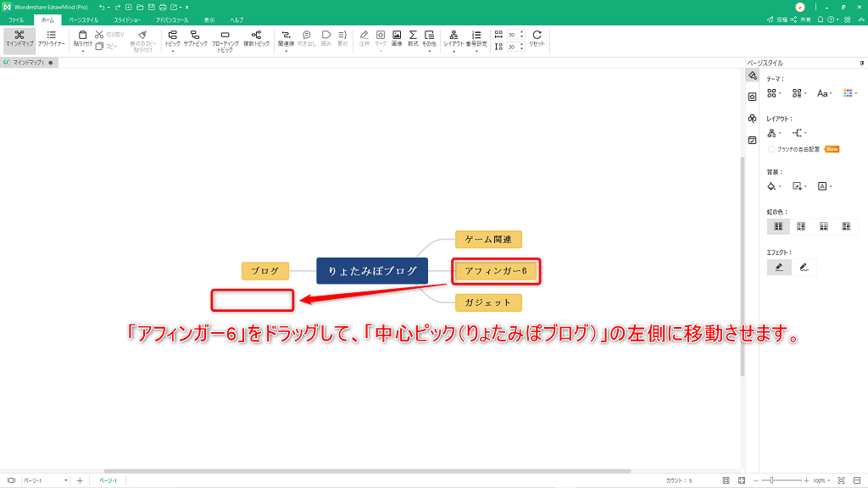Click the Cut scissors icon
This screenshot has width=868, height=488.
tap(99, 34)
